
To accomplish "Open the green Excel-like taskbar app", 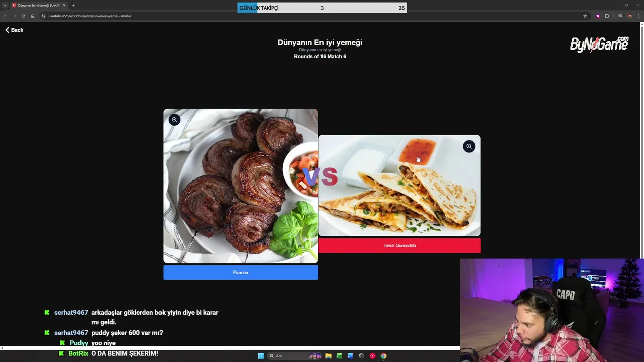I will [339, 356].
